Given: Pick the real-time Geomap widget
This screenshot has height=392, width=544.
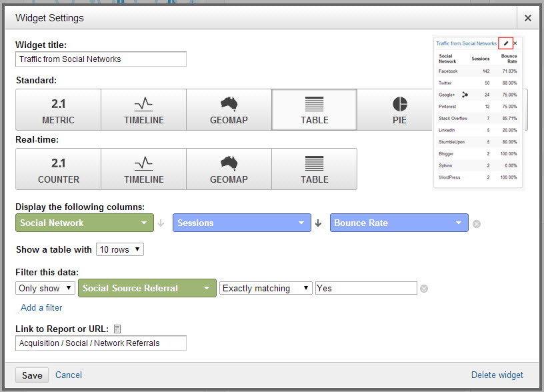Looking at the screenshot, I should point(229,169).
